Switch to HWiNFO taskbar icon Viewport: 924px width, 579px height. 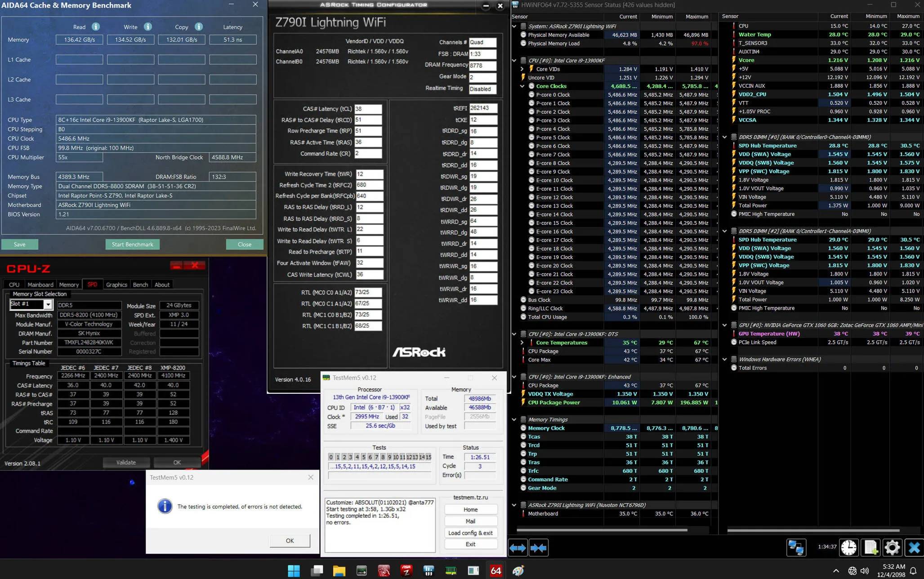click(429, 570)
